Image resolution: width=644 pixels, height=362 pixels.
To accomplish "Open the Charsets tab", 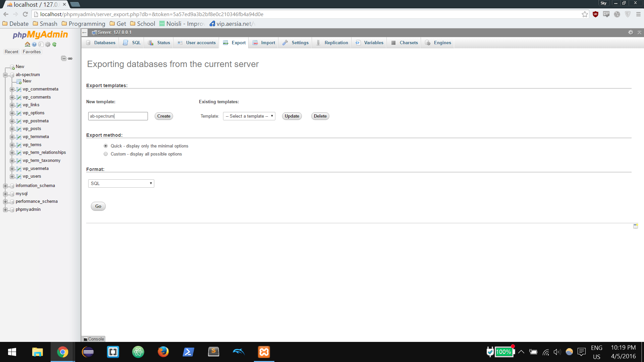I will coord(405,43).
